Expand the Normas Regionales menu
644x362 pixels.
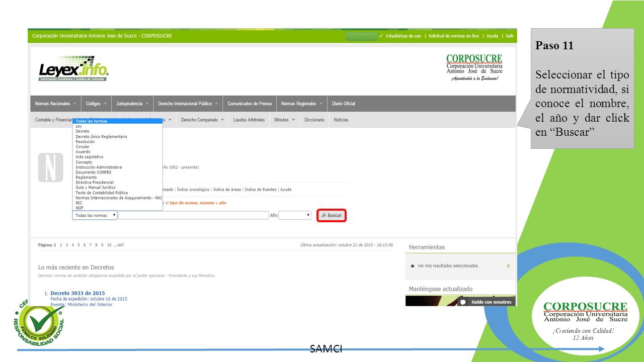click(302, 104)
